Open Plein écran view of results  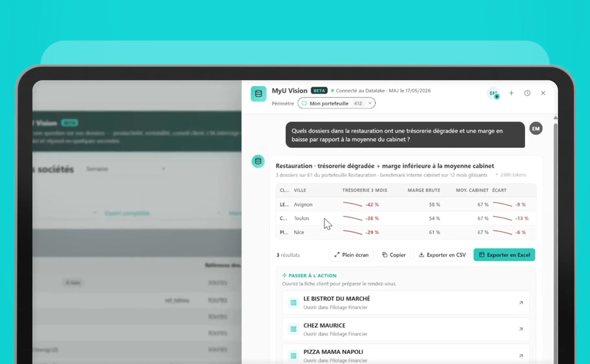[351, 255]
